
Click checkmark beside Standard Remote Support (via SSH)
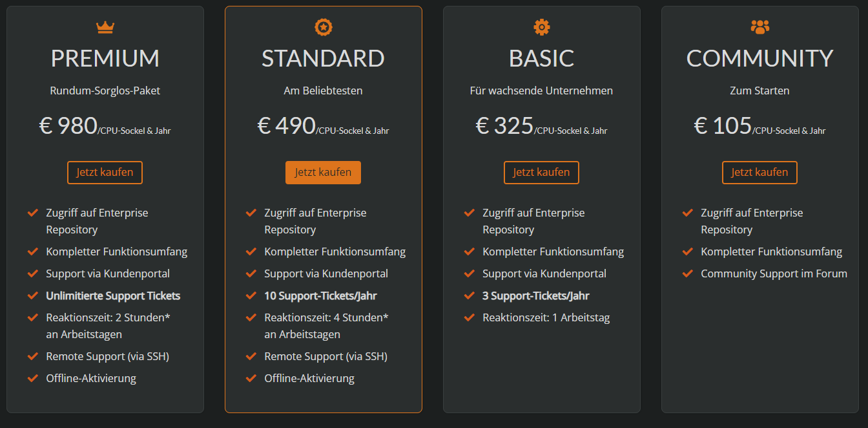(251, 356)
